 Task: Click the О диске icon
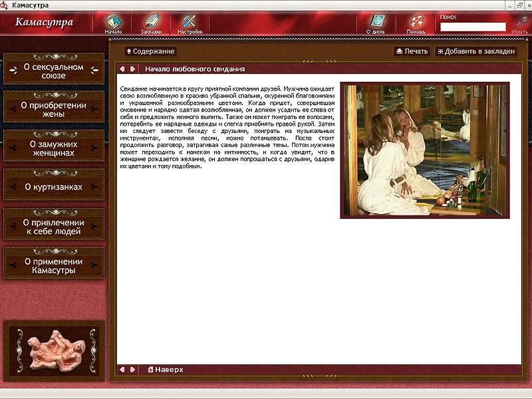coord(376,22)
